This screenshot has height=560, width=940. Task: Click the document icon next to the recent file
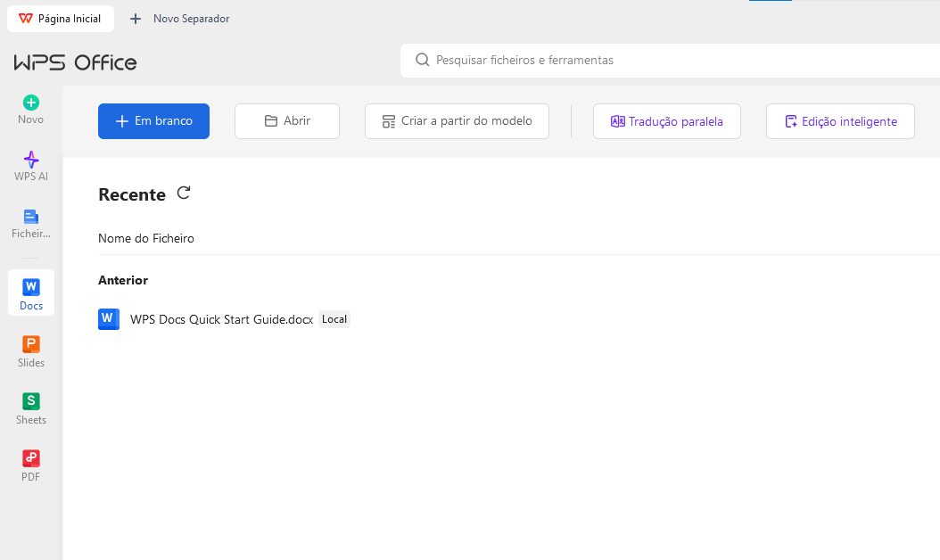point(108,318)
